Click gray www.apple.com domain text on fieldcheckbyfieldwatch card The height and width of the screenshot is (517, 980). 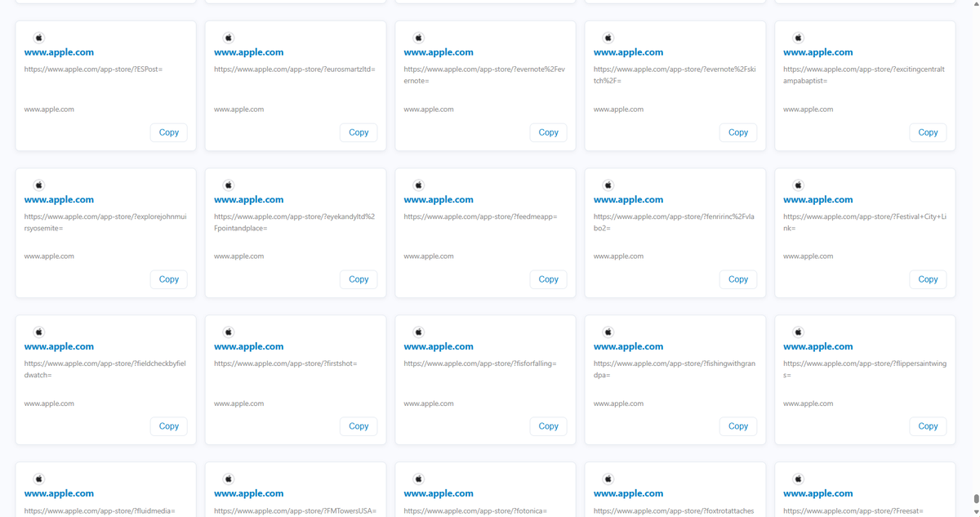click(x=49, y=403)
